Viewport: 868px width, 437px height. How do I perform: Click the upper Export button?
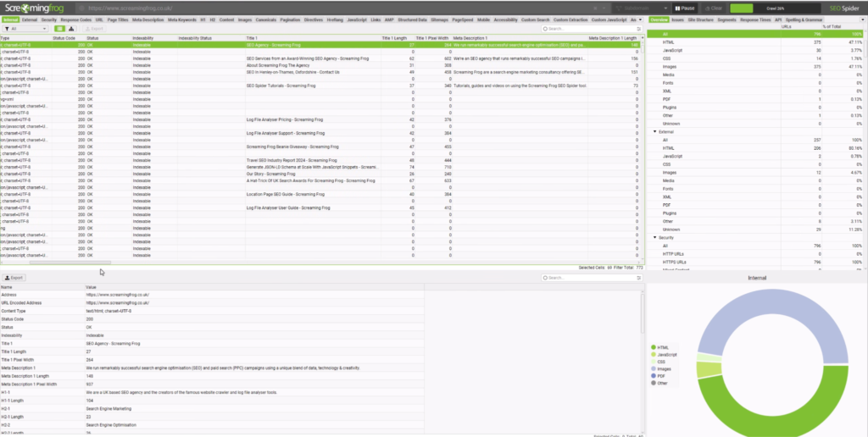[x=93, y=29]
